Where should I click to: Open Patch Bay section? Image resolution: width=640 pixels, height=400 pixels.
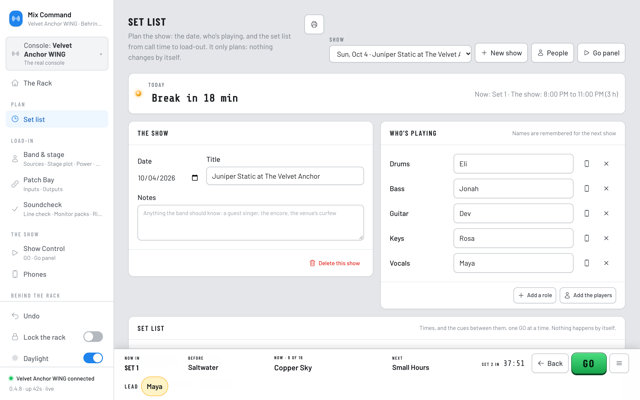point(57,184)
